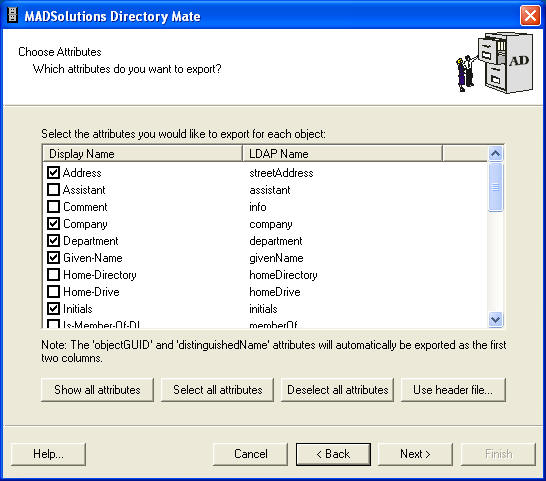
Task: Check the Assistant attribute checkbox
Action: (x=53, y=189)
